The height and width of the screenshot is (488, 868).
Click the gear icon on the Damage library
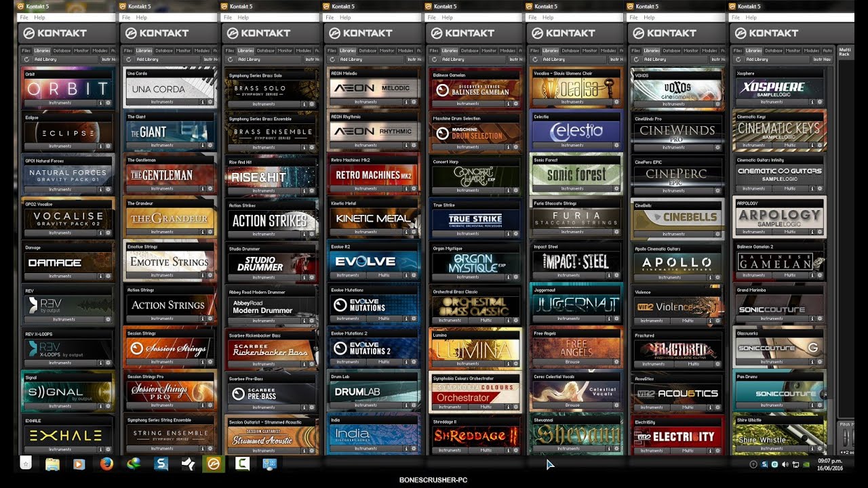[108, 276]
